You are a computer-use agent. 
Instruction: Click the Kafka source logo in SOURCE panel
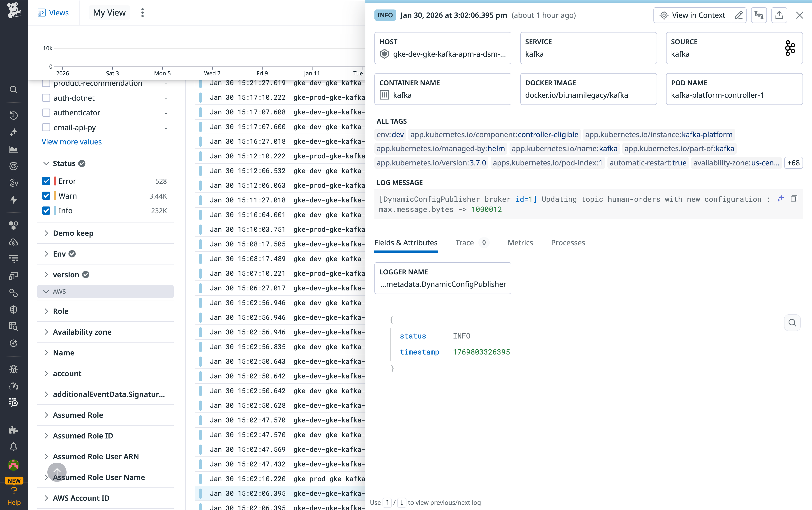790,48
